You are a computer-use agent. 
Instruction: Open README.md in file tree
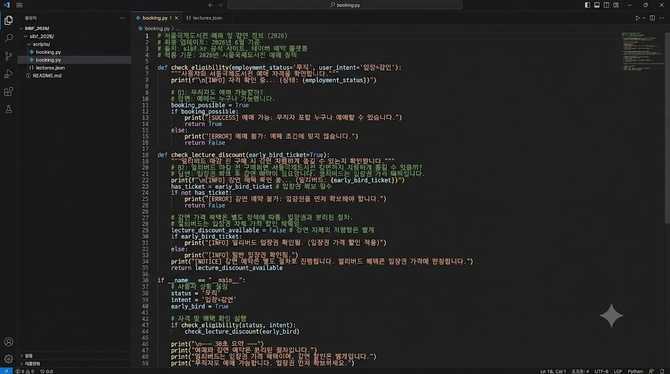pos(74,75)
